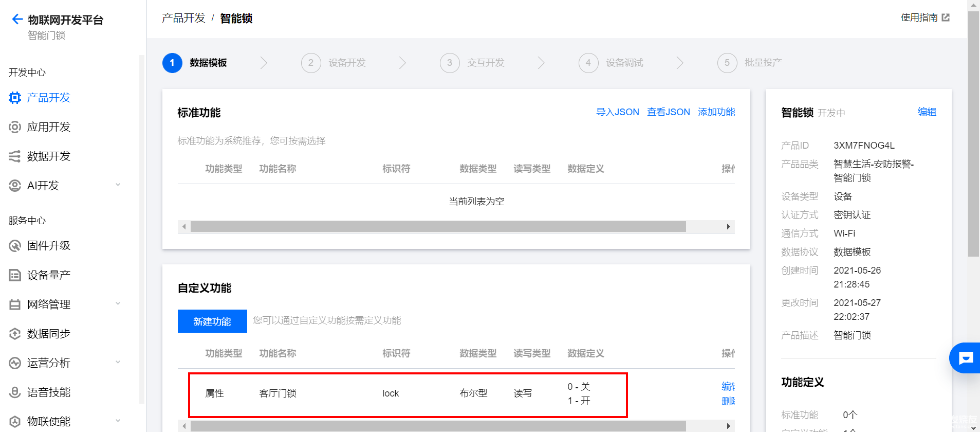Open 使用指南 external link

[x=924, y=17]
